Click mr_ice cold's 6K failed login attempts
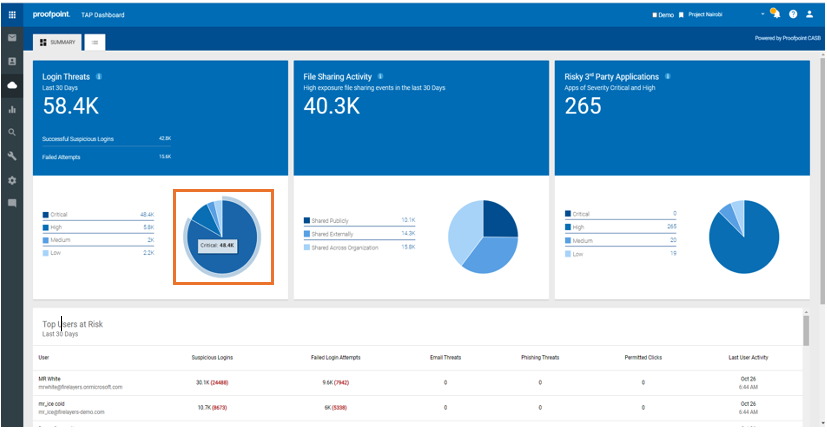Image resolution: width=827 pixels, height=436 pixels. (x=335, y=408)
